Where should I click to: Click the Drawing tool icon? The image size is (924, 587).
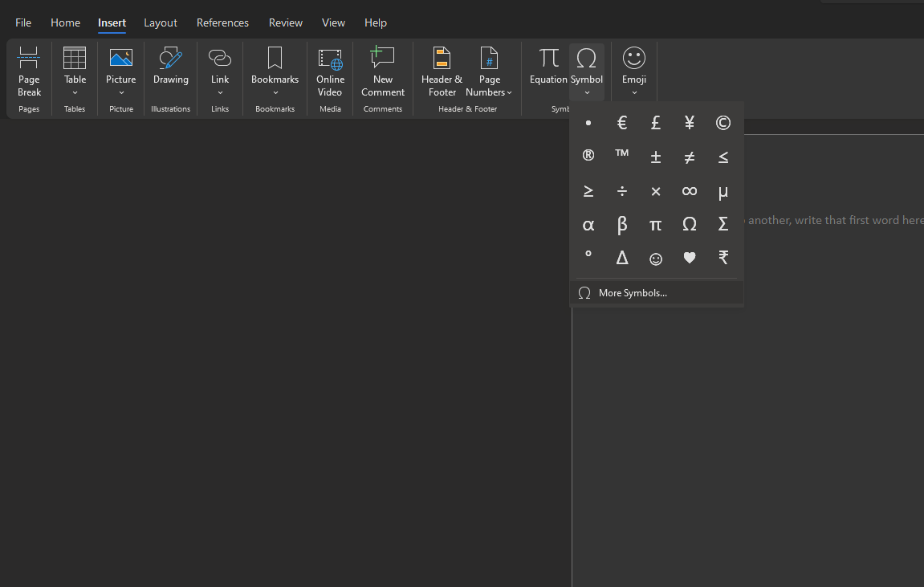171,66
